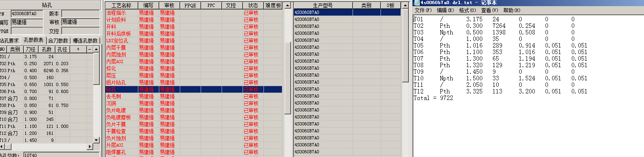The image size is (644, 157).
Task: Click the 工艺名称 column header
Action: pyautogui.click(x=121, y=5)
